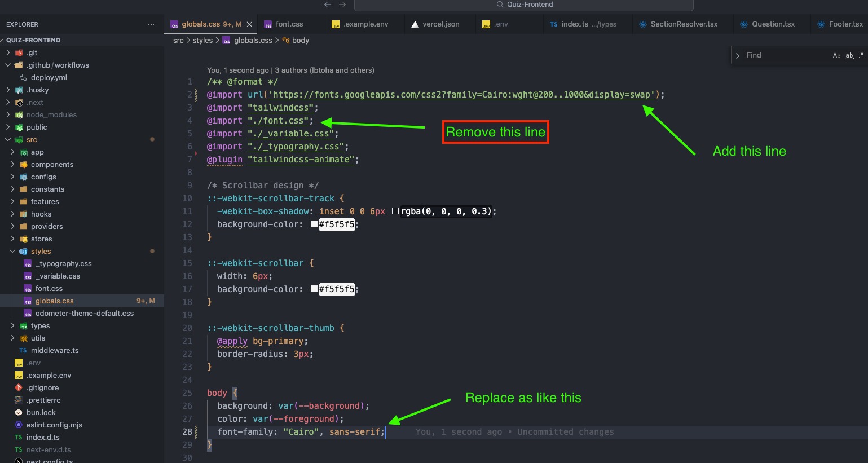Click the rgba color swatch on line 11
Screen dimensions: 868x463
click(x=395, y=211)
